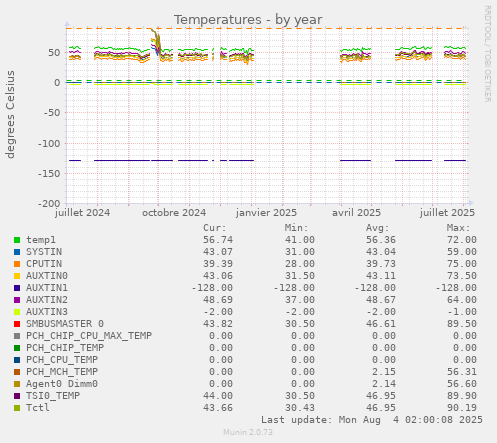Viewport: 497px width, 443px height.
Task: Click the Tctl olive legend swatch
Action: pyautogui.click(x=17, y=408)
